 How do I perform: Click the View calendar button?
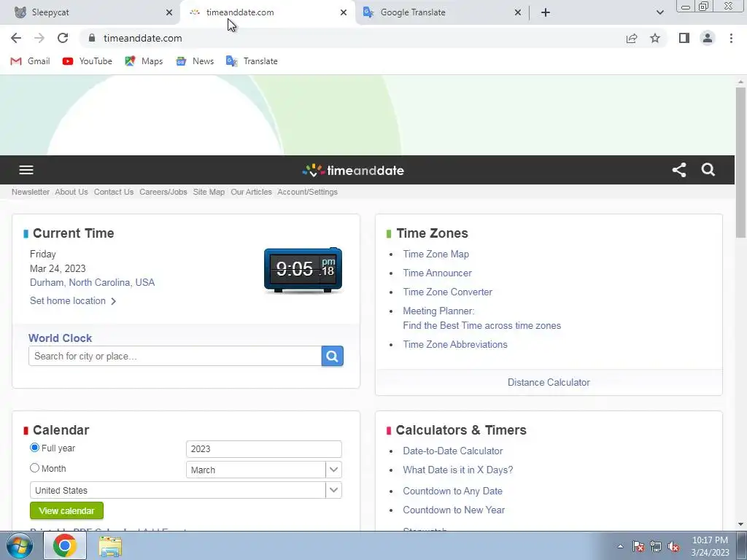click(x=66, y=510)
